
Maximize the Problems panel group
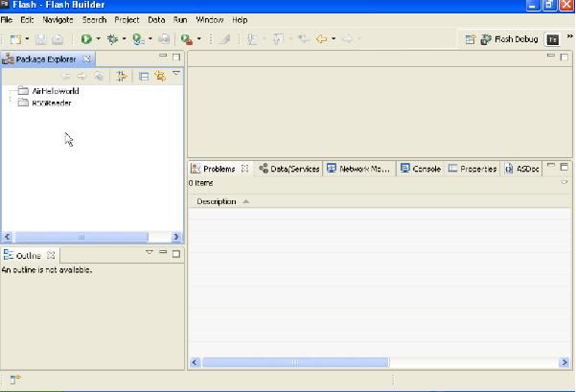click(x=564, y=167)
